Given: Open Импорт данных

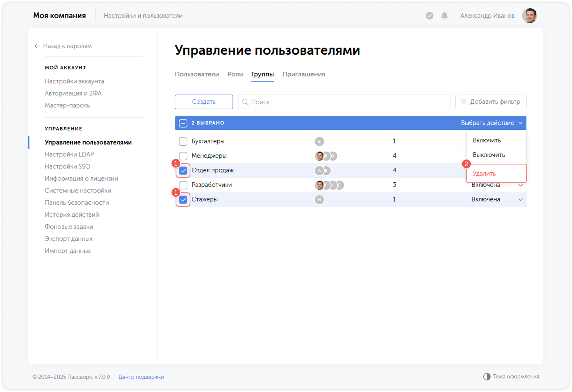Looking at the screenshot, I should click(68, 251).
